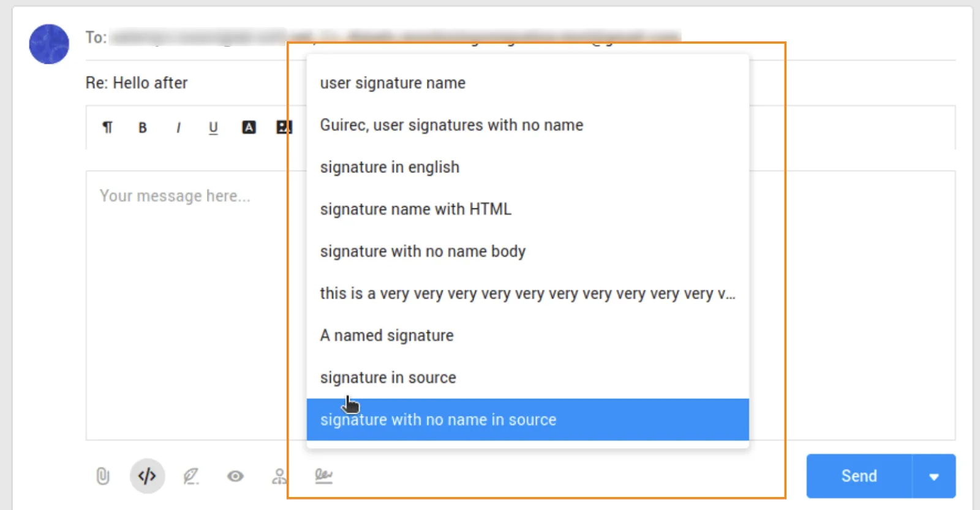Click the person icon in bottom toolbar
Image resolution: width=980 pixels, height=510 pixels.
pos(279,476)
